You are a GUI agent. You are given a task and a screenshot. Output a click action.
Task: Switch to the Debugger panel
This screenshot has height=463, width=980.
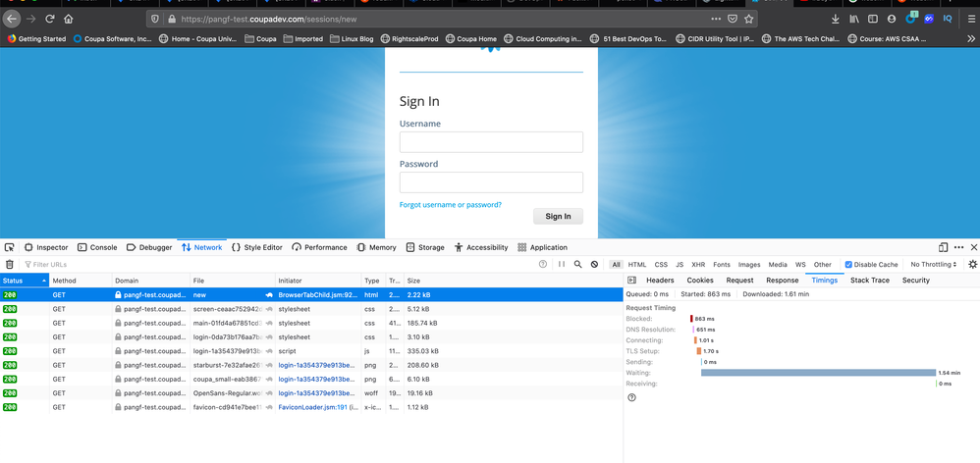149,247
